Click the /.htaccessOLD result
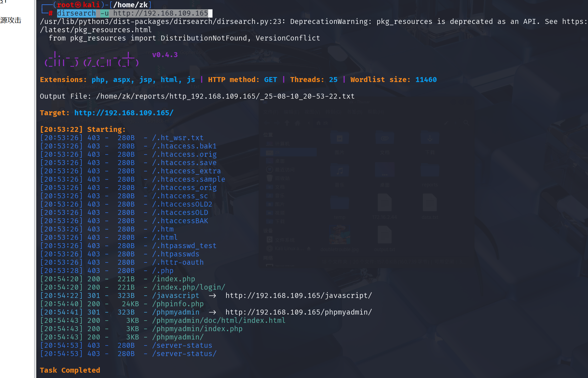588x378 pixels. (x=180, y=213)
